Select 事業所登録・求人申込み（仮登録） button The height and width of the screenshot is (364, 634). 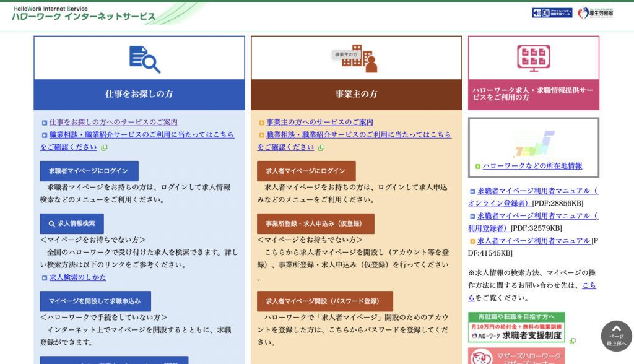[315, 223]
